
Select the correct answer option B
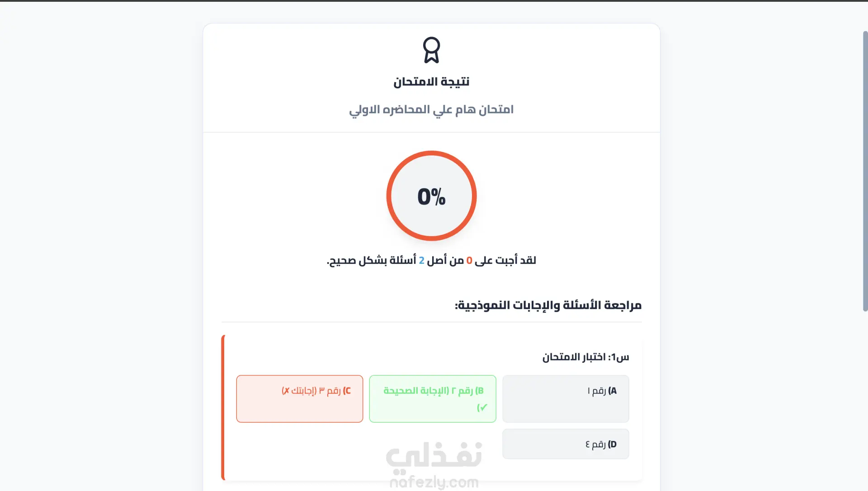[x=433, y=398]
